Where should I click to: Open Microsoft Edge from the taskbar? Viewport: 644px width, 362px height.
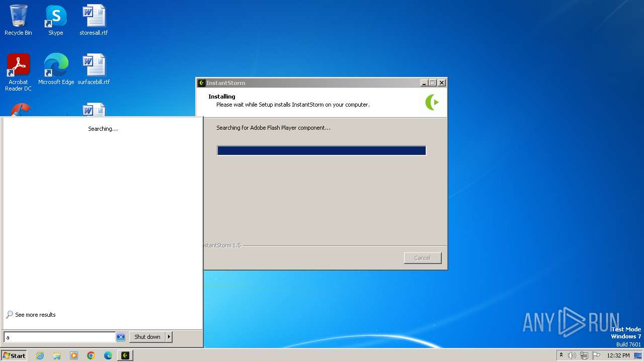coord(108,355)
